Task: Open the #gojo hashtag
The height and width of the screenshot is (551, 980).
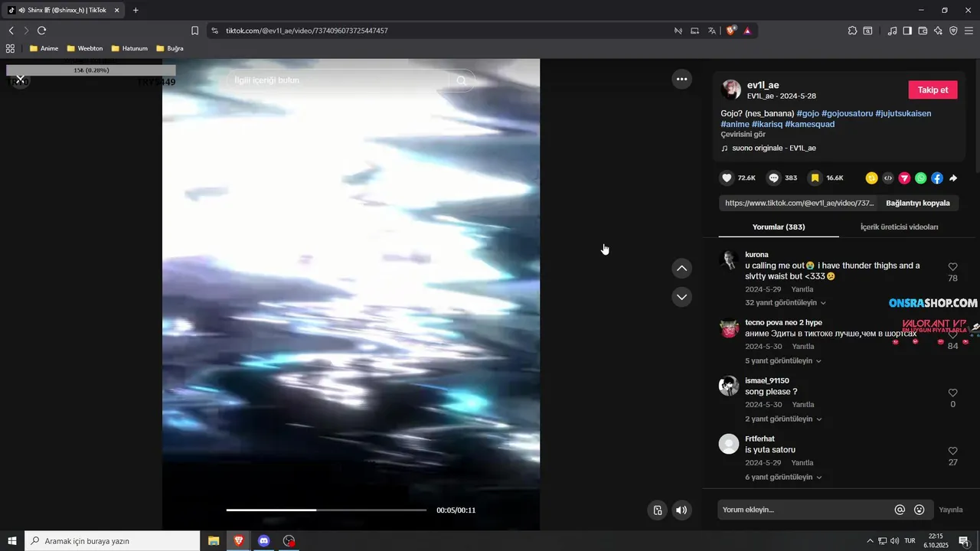Action: point(808,113)
